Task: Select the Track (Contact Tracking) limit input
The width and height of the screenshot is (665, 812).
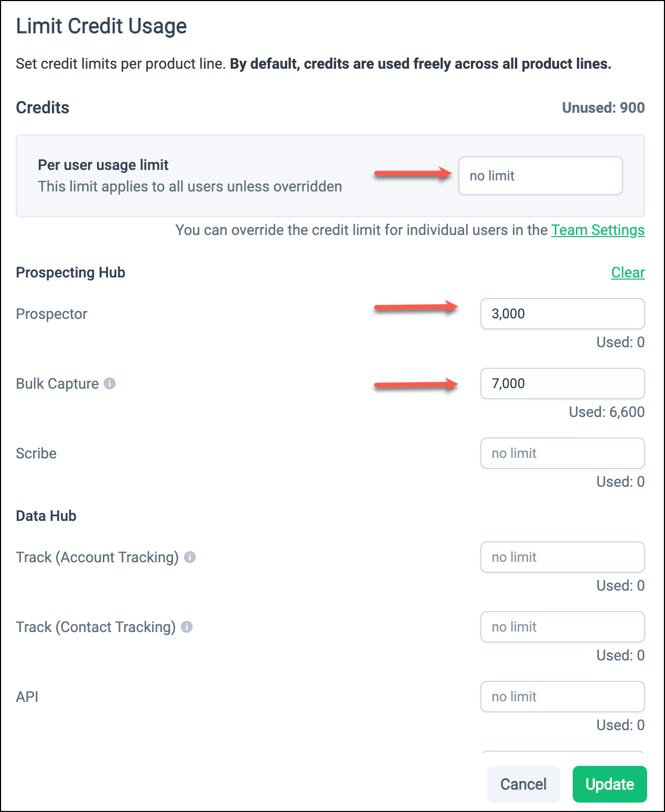Action: coord(562,627)
